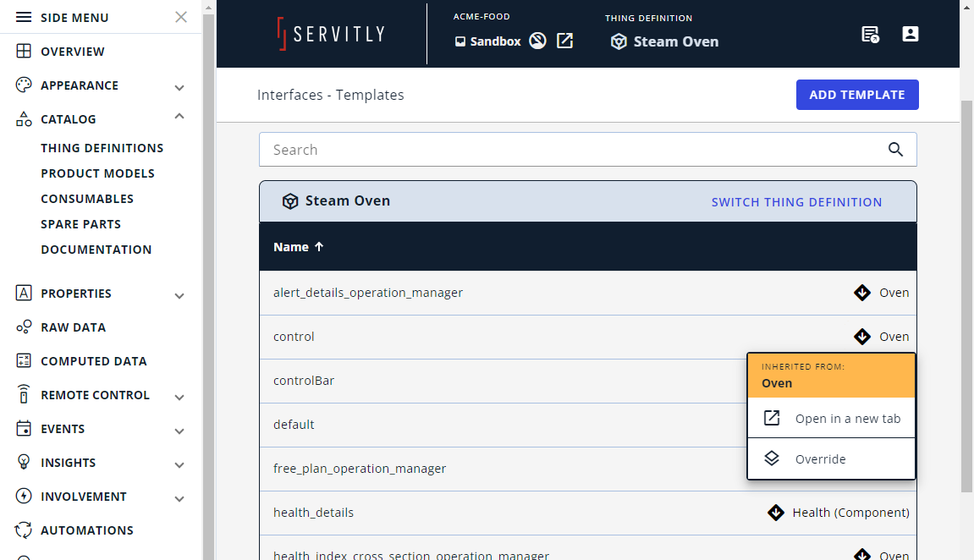Viewport: 974px width, 560px height.
Task: Open the documentation notes icon in header
Action: (x=870, y=34)
